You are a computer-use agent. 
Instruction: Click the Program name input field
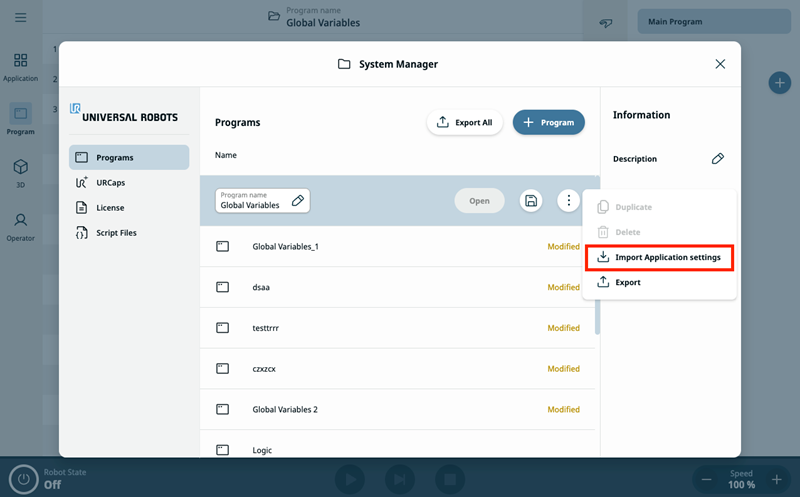262,201
